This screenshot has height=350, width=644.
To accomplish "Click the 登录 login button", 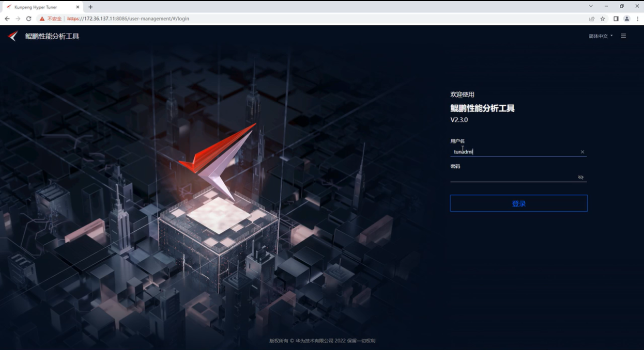I will [518, 203].
